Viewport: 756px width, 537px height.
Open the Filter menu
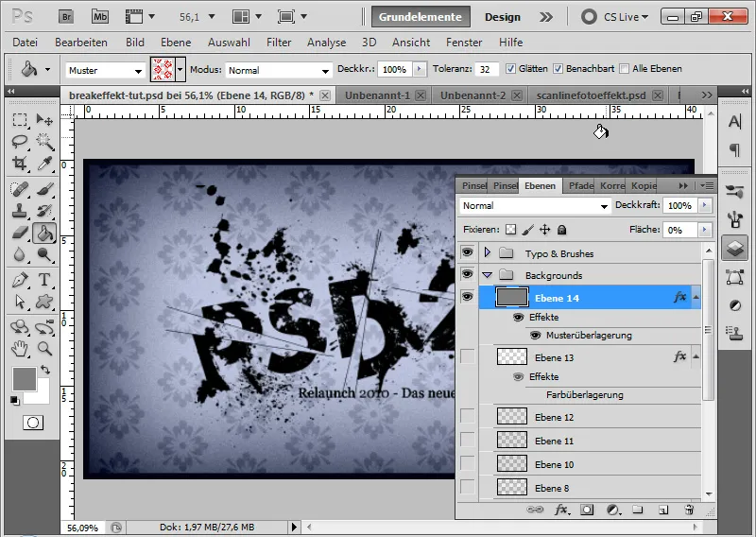pyautogui.click(x=279, y=43)
